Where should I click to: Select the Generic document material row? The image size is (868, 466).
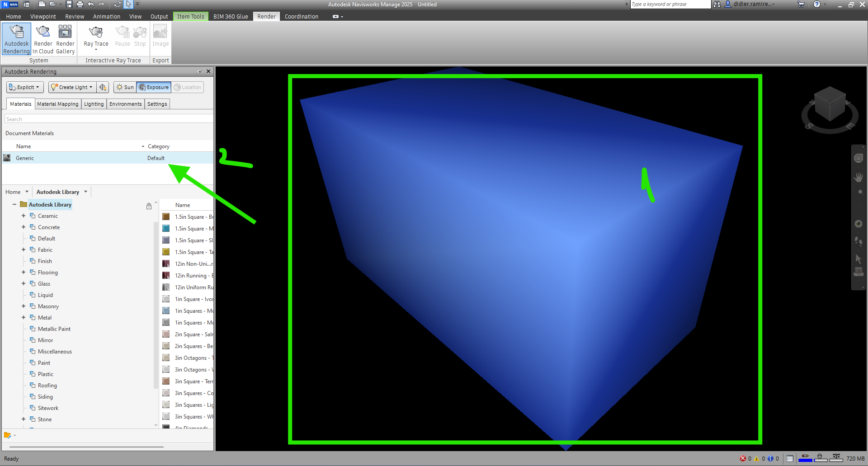coord(108,158)
